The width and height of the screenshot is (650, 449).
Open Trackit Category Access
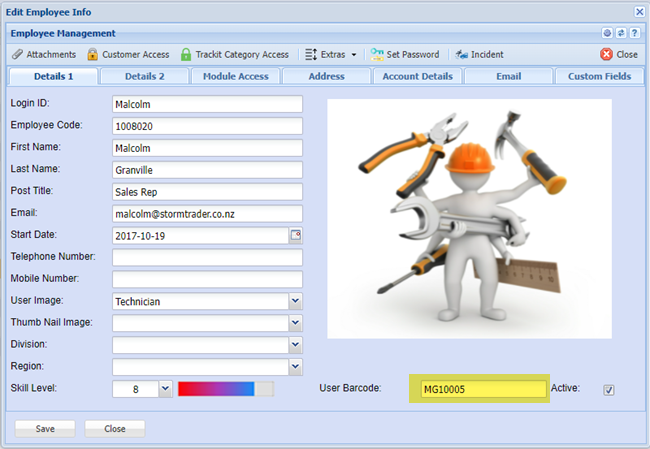coord(186,54)
